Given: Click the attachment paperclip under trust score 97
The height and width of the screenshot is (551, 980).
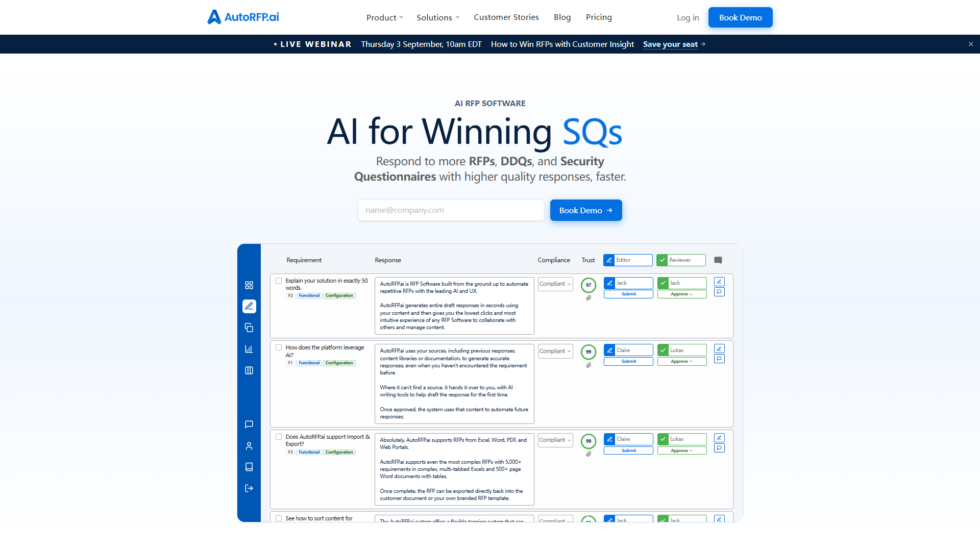Looking at the screenshot, I should [589, 298].
